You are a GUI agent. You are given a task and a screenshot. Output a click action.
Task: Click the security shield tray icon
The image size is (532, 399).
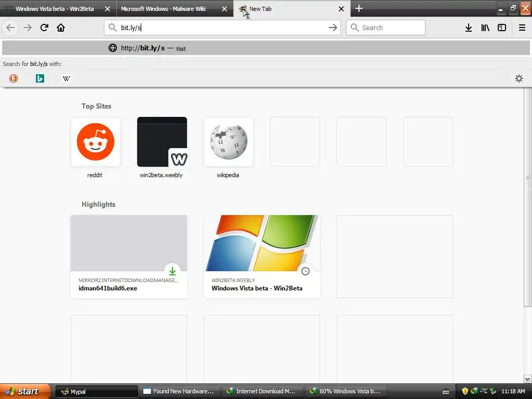click(465, 391)
